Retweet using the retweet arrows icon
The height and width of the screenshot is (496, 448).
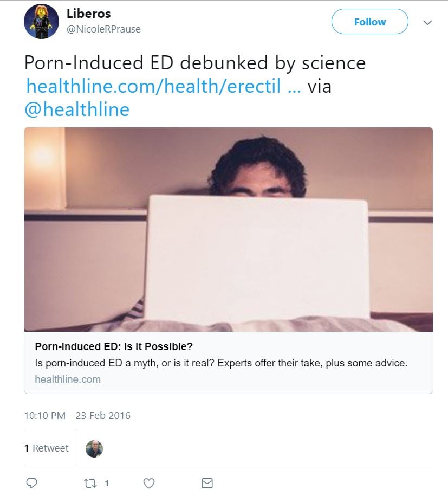click(90, 482)
